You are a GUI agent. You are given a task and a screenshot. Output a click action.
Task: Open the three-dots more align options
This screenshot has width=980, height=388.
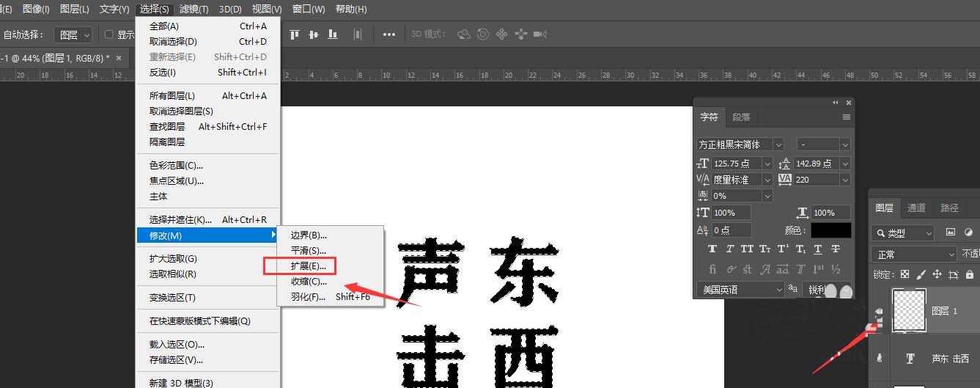click(389, 34)
